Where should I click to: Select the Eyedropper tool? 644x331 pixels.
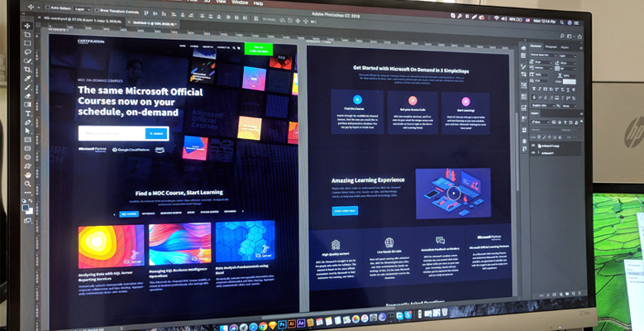point(27,78)
